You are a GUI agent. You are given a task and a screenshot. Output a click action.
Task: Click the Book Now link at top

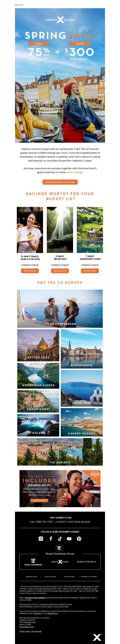coord(19,5)
